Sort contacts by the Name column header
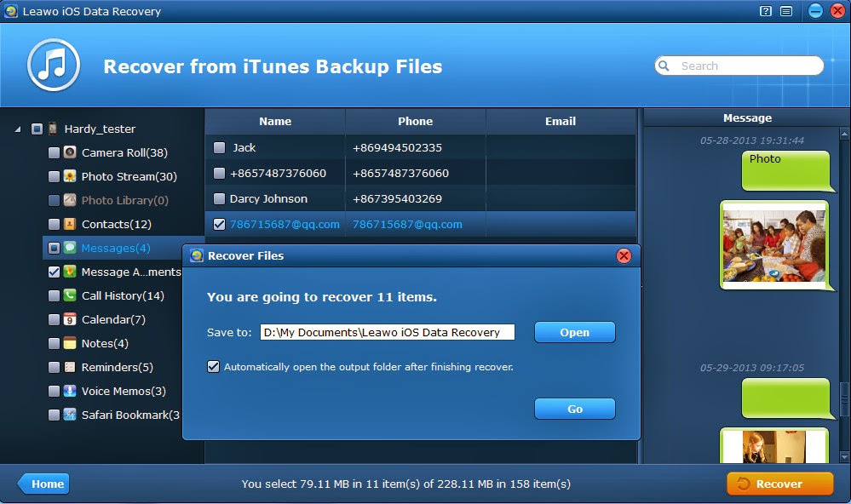This screenshot has height=504, width=851. click(274, 121)
